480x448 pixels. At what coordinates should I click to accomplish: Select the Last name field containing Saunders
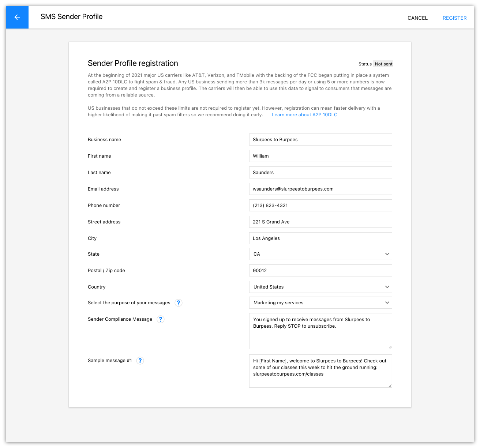[x=320, y=173]
